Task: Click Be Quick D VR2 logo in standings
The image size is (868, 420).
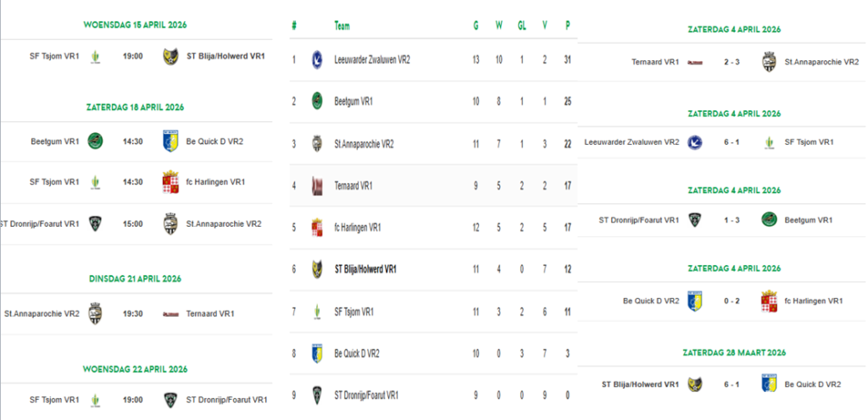Action: click(317, 353)
